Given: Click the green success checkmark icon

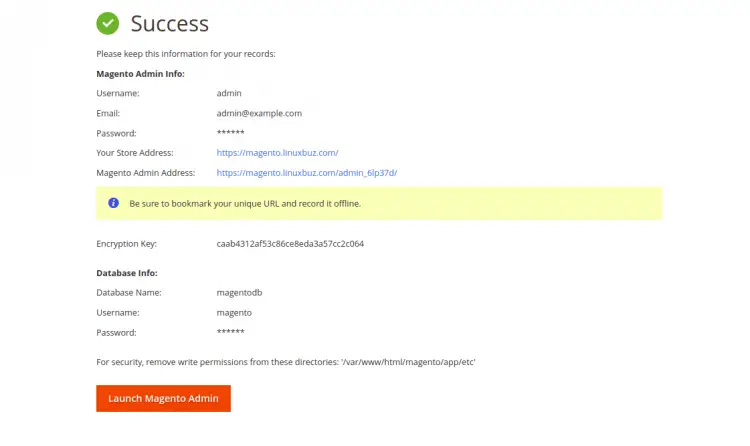Looking at the screenshot, I should (107, 23).
